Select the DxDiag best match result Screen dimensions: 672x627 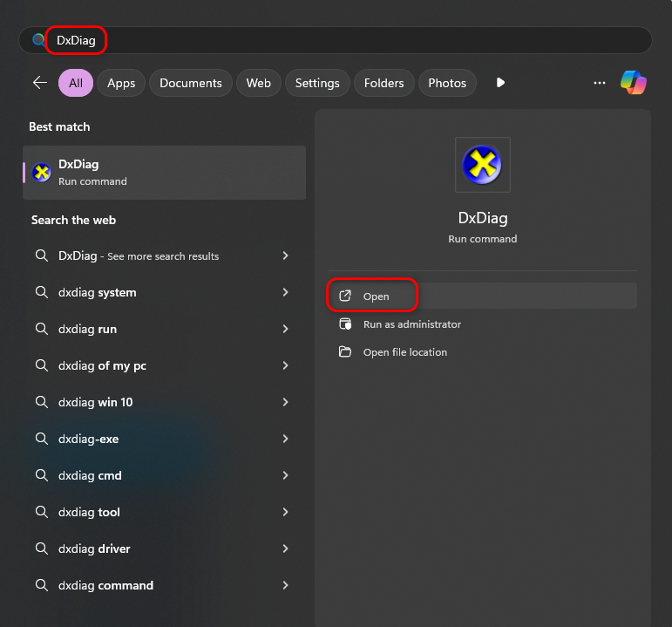coord(164,172)
